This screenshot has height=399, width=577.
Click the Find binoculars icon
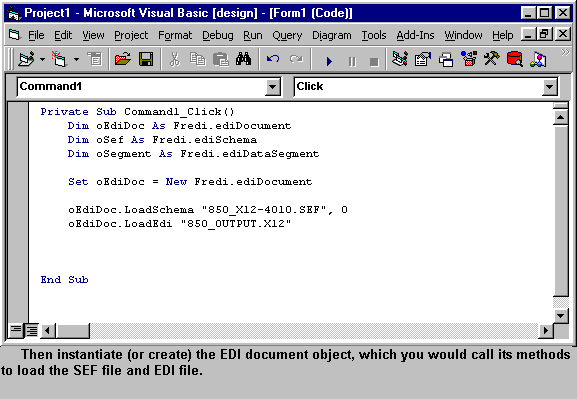pos(244,59)
